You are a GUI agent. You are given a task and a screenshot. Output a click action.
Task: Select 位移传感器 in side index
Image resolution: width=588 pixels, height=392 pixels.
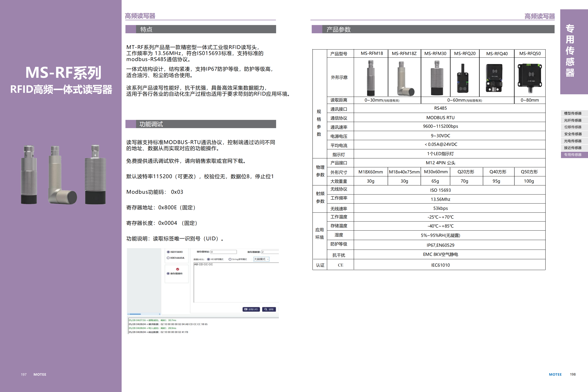point(574,127)
